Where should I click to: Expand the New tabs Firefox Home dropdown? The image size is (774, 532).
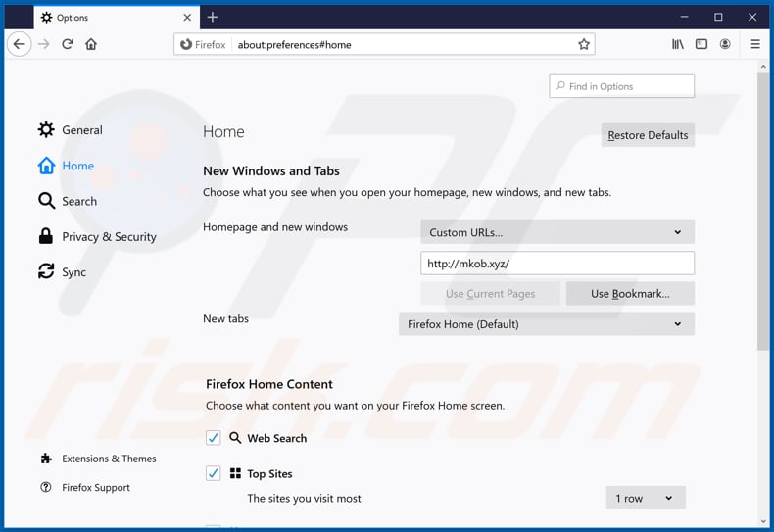[547, 324]
